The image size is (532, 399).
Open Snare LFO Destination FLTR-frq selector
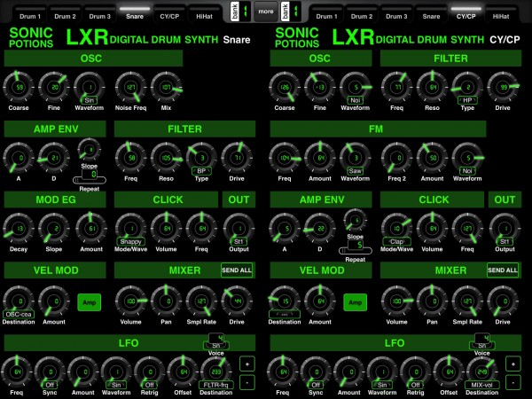pyautogui.click(x=216, y=385)
